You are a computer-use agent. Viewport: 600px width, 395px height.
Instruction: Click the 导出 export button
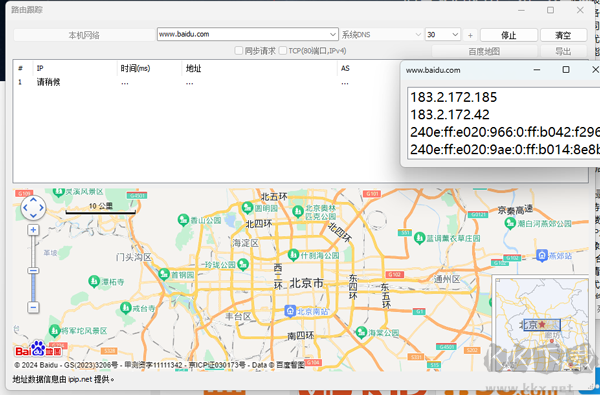(x=563, y=51)
